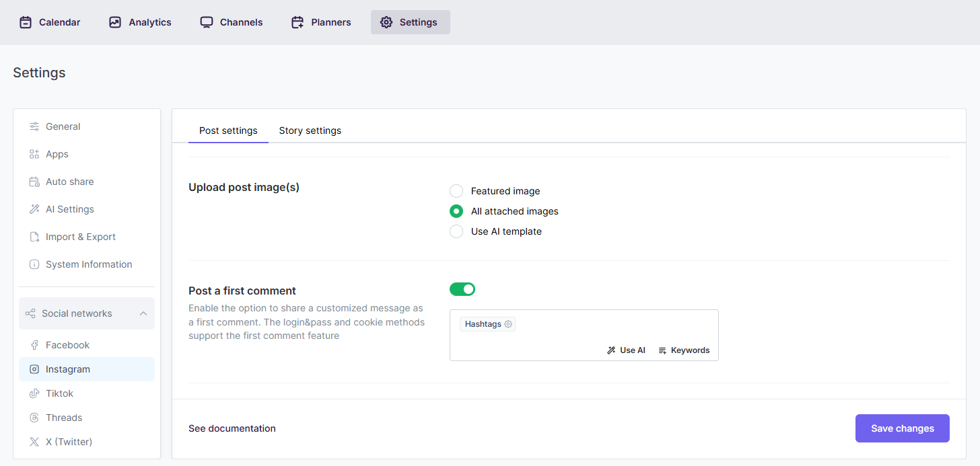Screen dimensions: 980x466
Task: Click the Post a first comment heading
Action: pos(242,290)
